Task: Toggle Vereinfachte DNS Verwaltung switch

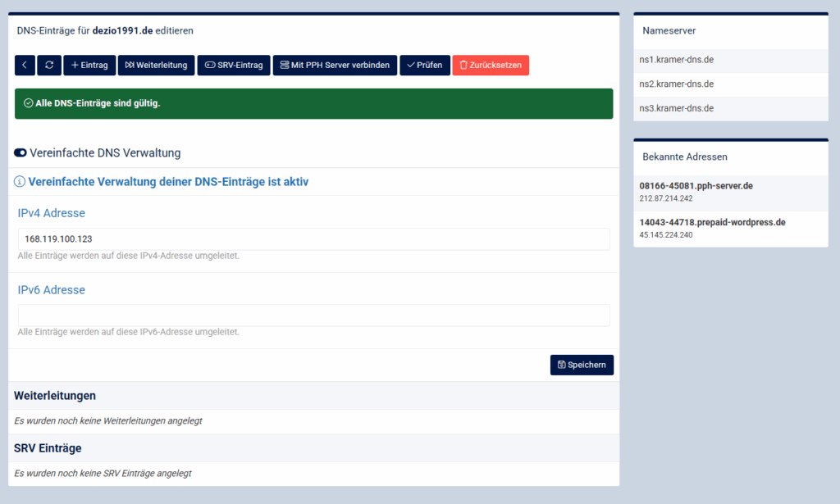Action: point(21,153)
